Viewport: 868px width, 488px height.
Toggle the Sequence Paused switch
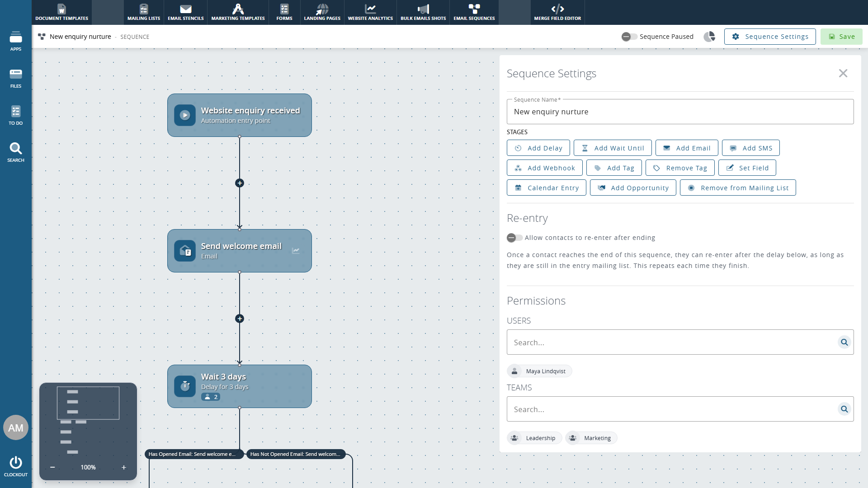pyautogui.click(x=629, y=37)
